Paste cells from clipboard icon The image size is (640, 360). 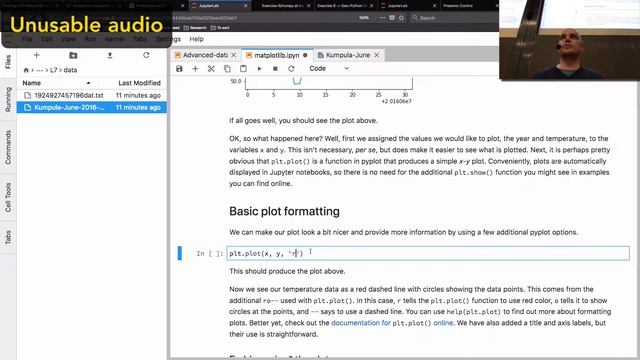[243, 69]
